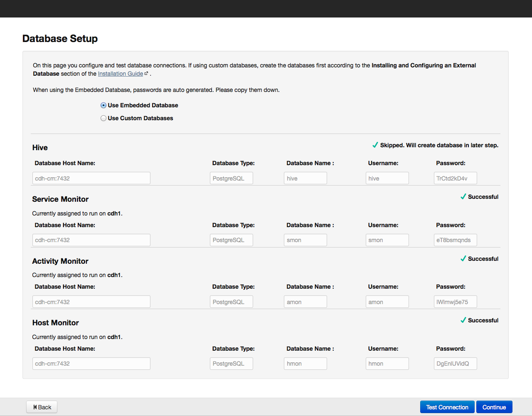532x416 pixels.
Task: Click 'Currently assigned to run on cdh1' under Service Monitor
Action: pos(77,213)
